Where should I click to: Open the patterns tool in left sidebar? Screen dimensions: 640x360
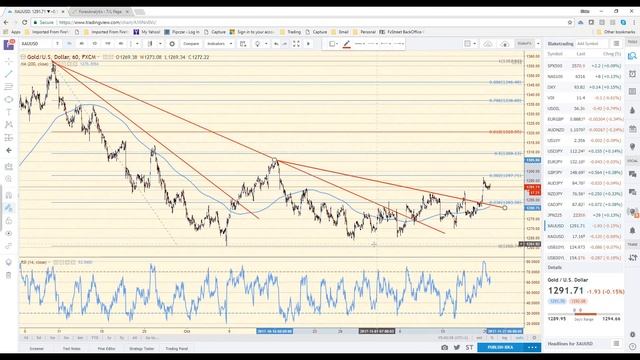(x=9, y=124)
